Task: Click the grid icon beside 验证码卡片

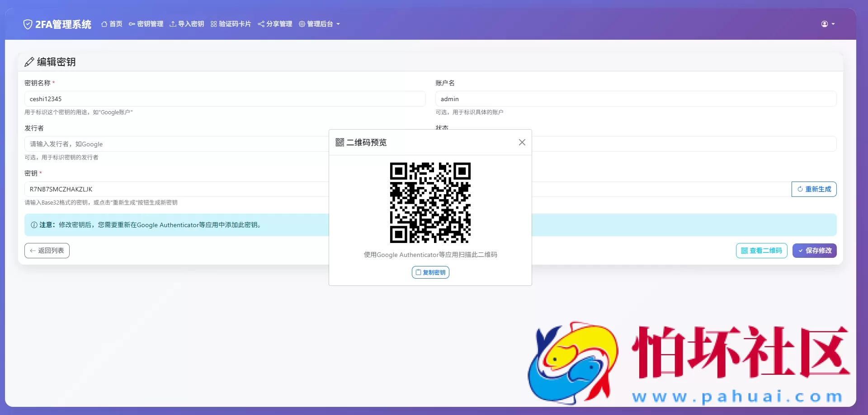Action: pos(213,24)
